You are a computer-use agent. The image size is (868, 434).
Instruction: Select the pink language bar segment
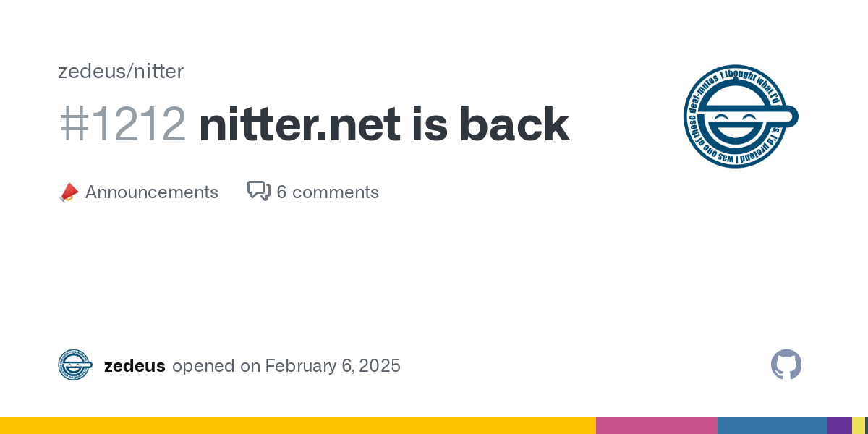[x=656, y=425]
